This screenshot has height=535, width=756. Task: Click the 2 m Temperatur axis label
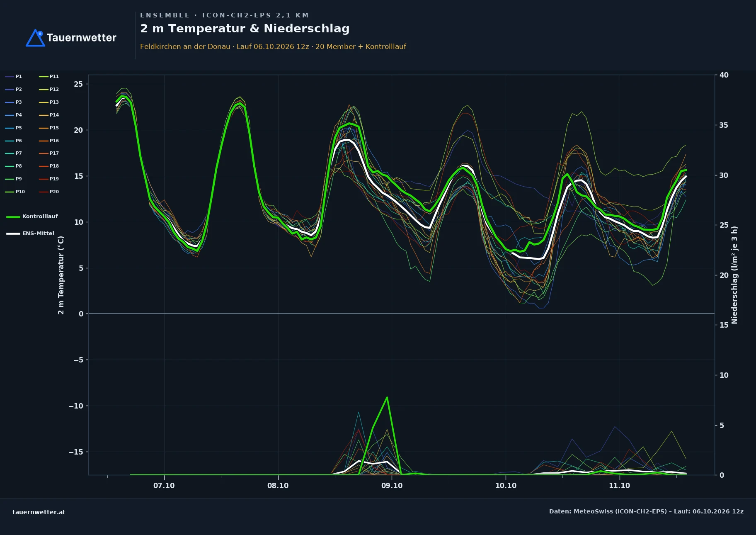pos(61,275)
